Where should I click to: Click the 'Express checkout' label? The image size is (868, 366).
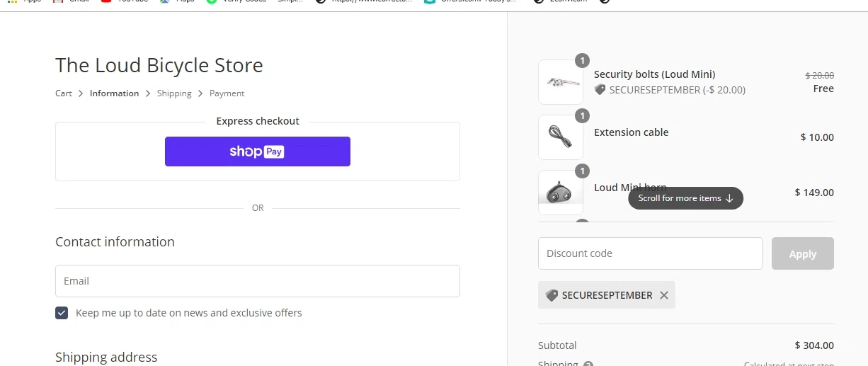click(258, 121)
